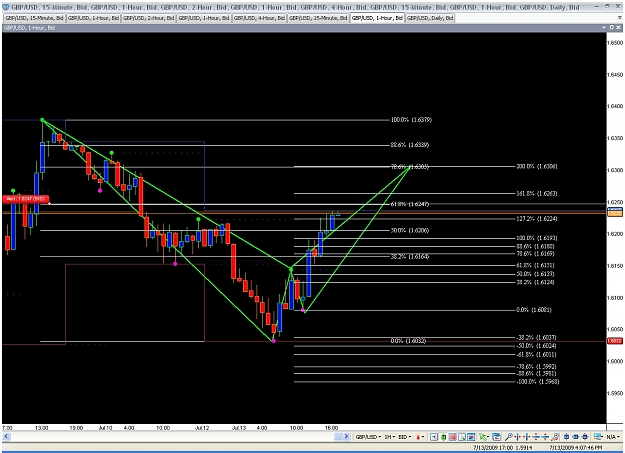625x453 pixels.
Task: Click the red Alert 1.6247 (BID) label
Action: pyautogui.click(x=26, y=199)
